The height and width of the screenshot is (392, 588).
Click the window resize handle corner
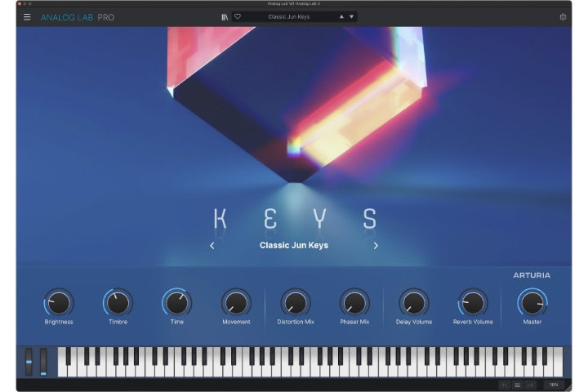click(x=568, y=388)
